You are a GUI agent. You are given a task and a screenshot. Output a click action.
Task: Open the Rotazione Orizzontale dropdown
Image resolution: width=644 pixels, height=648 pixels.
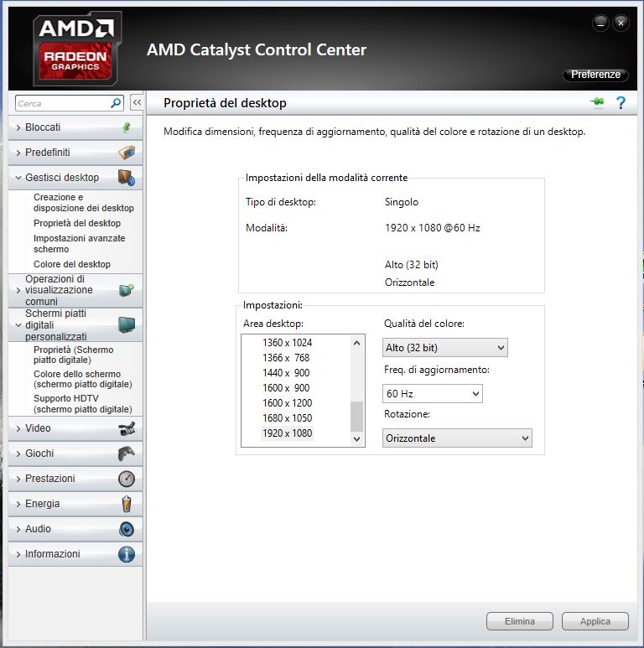coord(457,438)
